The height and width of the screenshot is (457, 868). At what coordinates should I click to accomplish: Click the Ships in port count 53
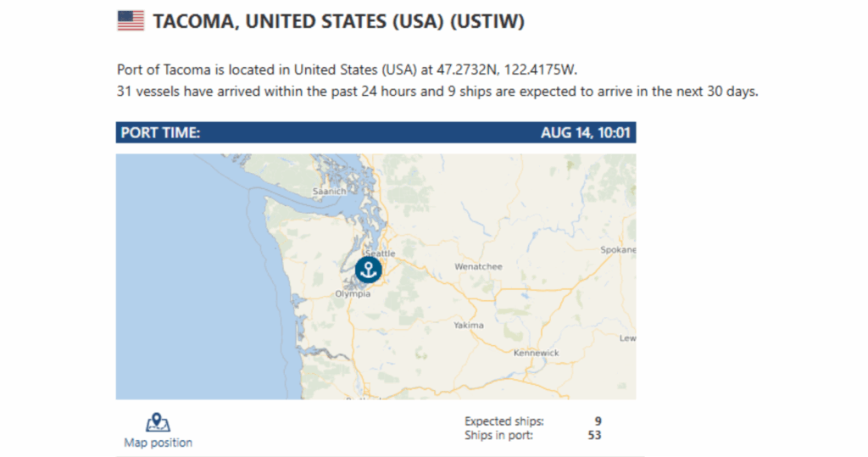pyautogui.click(x=594, y=436)
